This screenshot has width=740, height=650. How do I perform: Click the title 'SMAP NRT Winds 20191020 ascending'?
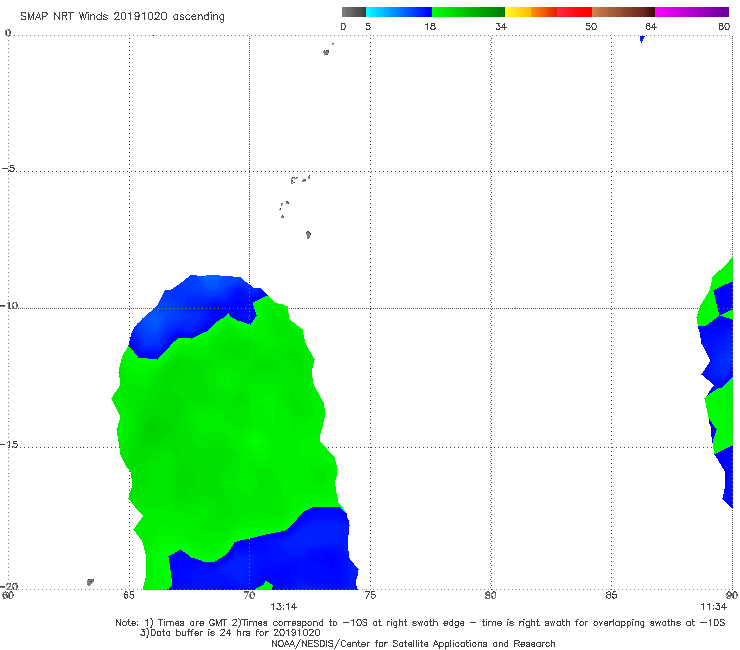tap(122, 17)
